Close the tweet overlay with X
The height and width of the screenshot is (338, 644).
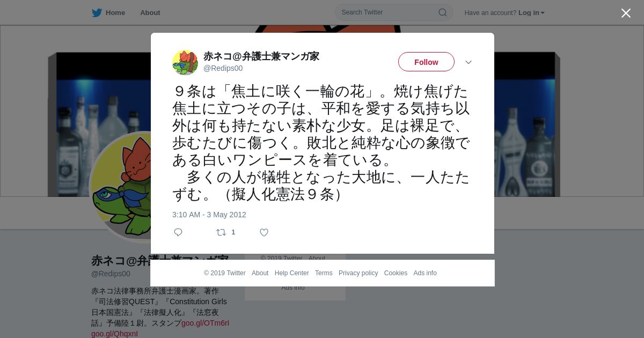click(626, 13)
